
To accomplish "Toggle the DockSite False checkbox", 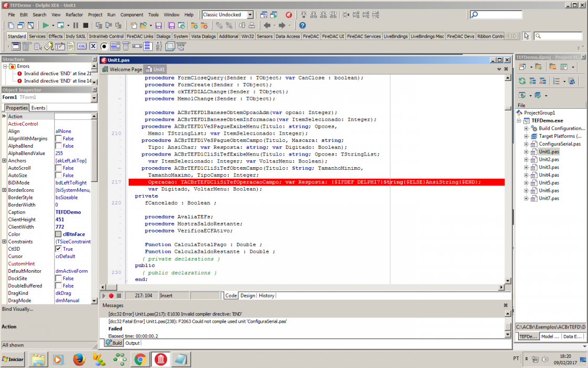I will coord(58,278).
